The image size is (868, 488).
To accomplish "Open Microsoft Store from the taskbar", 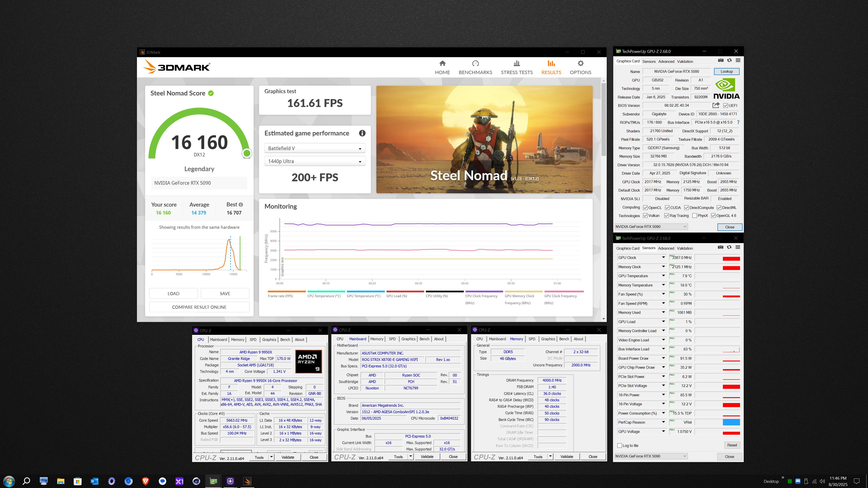I will coord(78,481).
